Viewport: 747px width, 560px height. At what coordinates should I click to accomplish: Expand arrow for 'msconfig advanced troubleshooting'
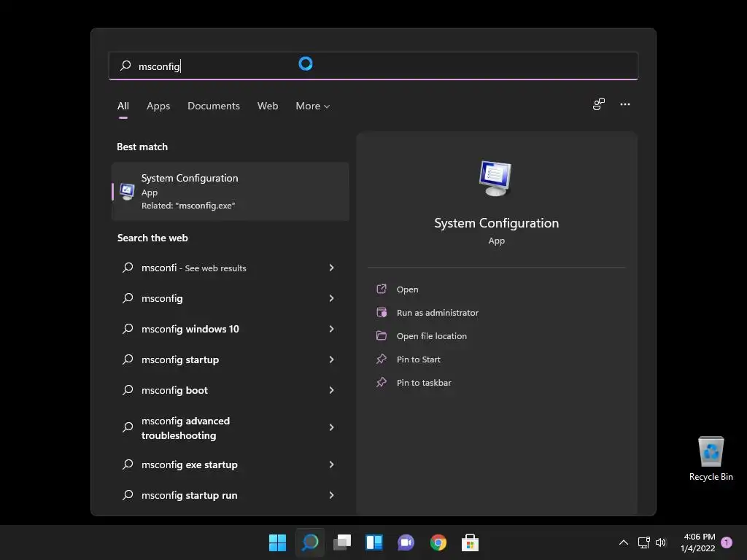332,427
